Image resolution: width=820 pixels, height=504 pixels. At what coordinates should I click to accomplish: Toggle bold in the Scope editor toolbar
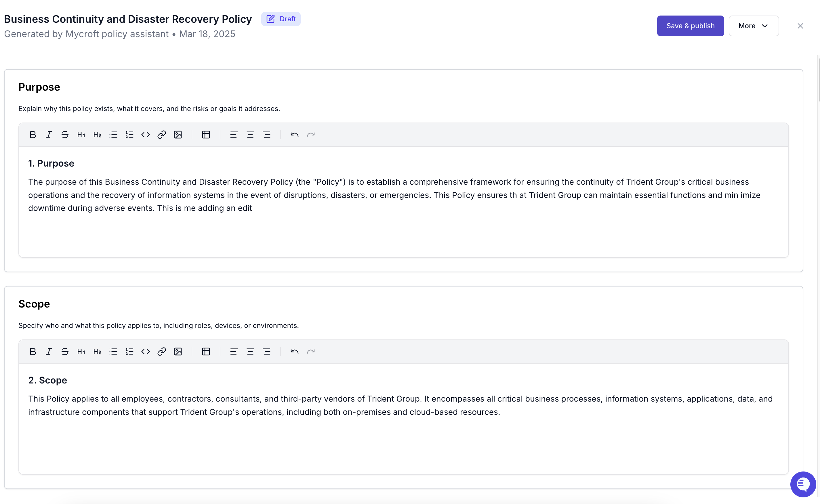[33, 352]
